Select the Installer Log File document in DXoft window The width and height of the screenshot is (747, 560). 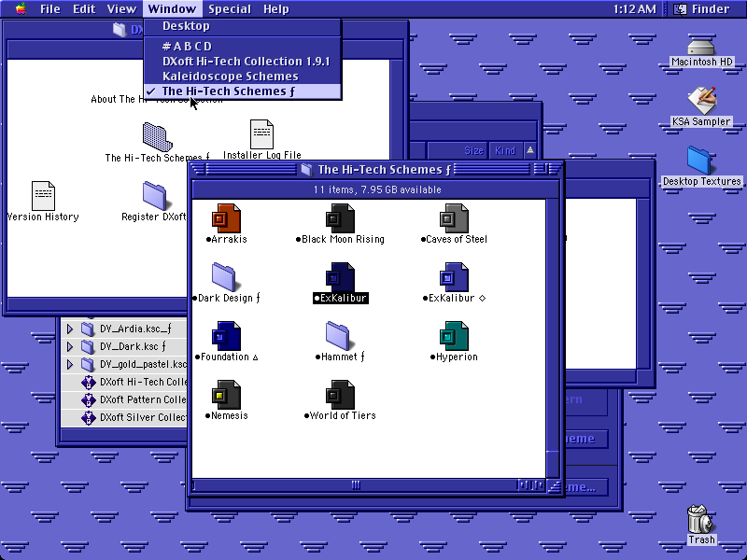pos(261,134)
